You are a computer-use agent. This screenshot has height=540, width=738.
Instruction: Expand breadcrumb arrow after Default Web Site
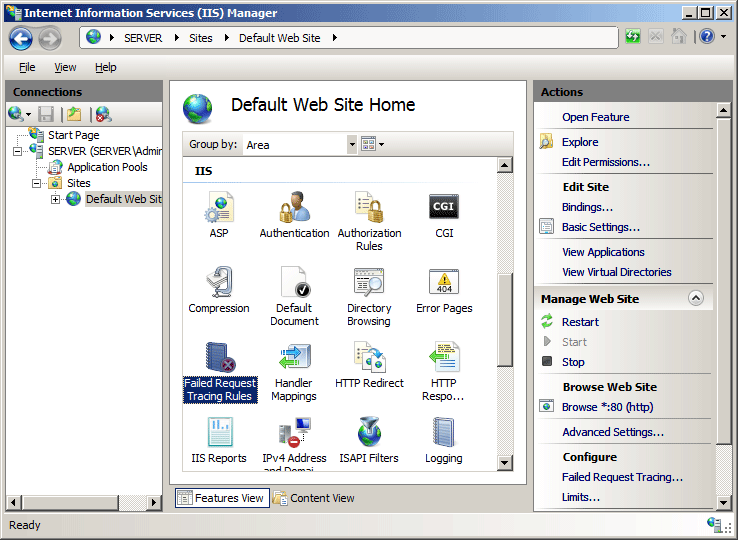click(x=335, y=38)
